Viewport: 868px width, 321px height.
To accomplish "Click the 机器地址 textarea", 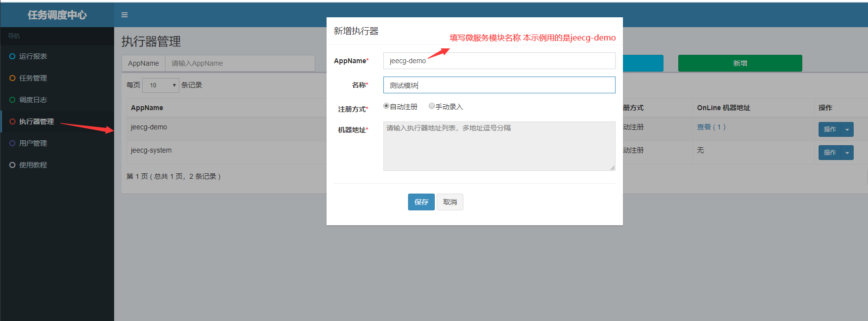I will pos(499,146).
